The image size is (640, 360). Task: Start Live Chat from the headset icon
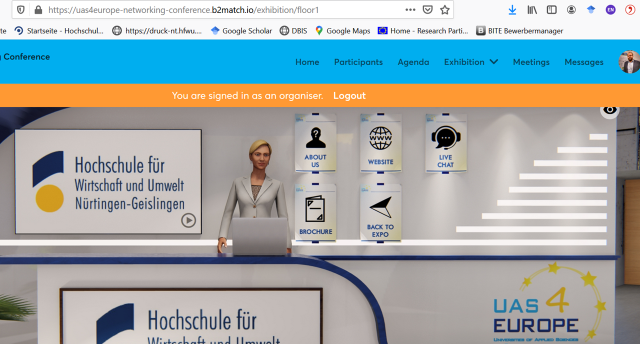click(x=446, y=143)
